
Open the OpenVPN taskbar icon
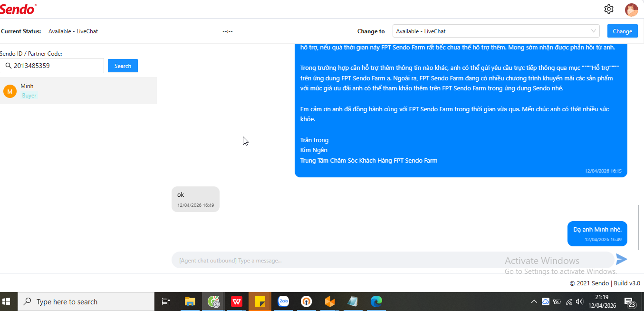click(307, 301)
